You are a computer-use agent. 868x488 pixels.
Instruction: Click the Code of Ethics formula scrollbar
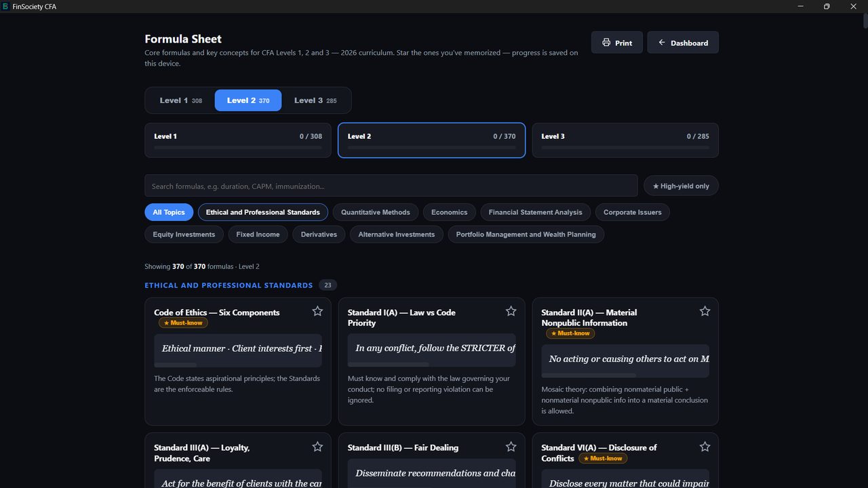(x=176, y=365)
